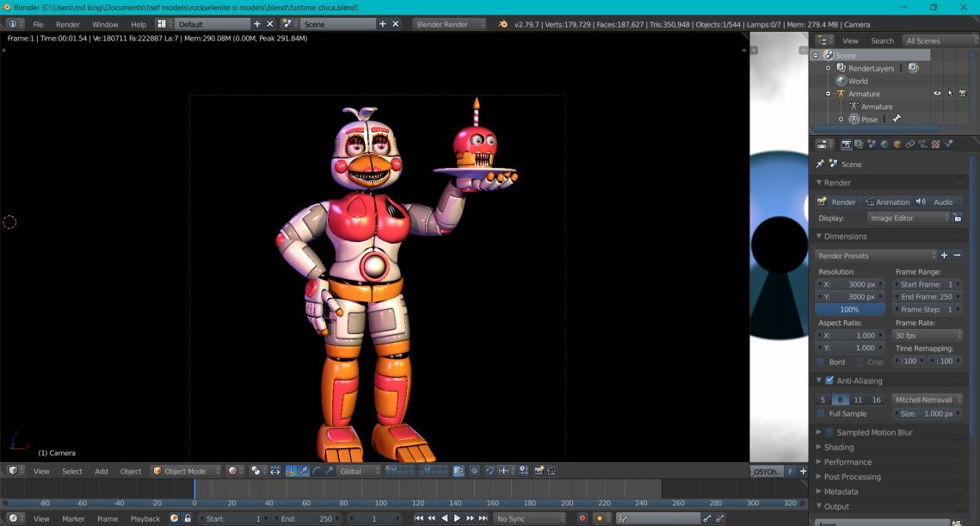Add a new screen layout next to Default
This screenshot has width=980, height=526.
coord(257,24)
